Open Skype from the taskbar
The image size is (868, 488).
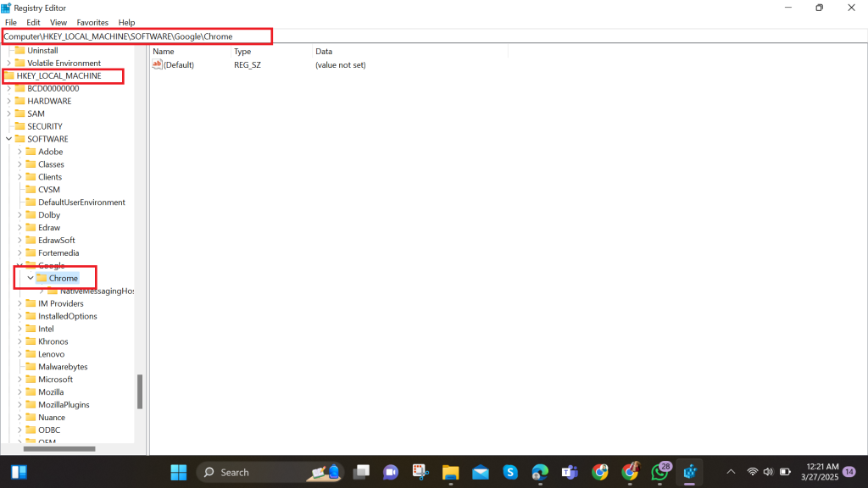pyautogui.click(x=510, y=473)
